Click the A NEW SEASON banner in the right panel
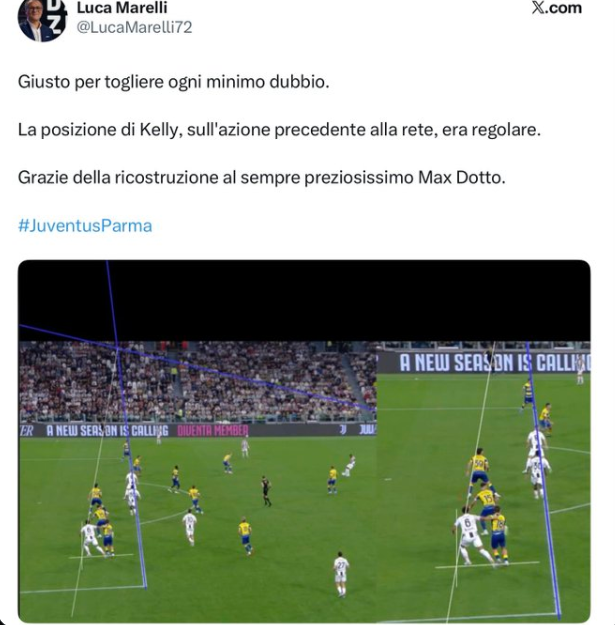615x625 pixels. point(494,363)
